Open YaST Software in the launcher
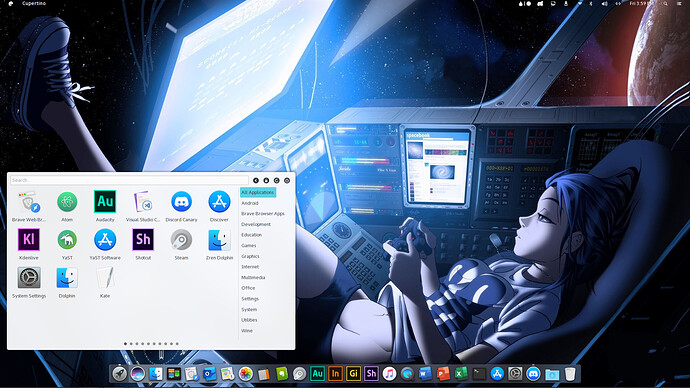The height and width of the screenshot is (388, 690). 105,244
